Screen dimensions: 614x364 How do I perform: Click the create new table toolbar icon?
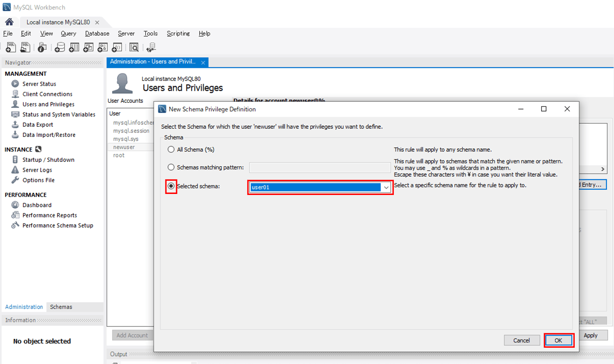(74, 47)
